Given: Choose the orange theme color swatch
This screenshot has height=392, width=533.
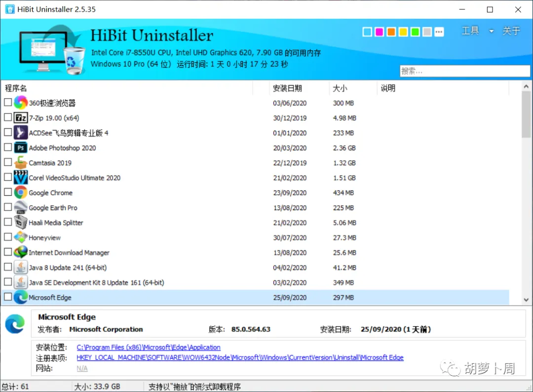Looking at the screenshot, I should [391, 32].
